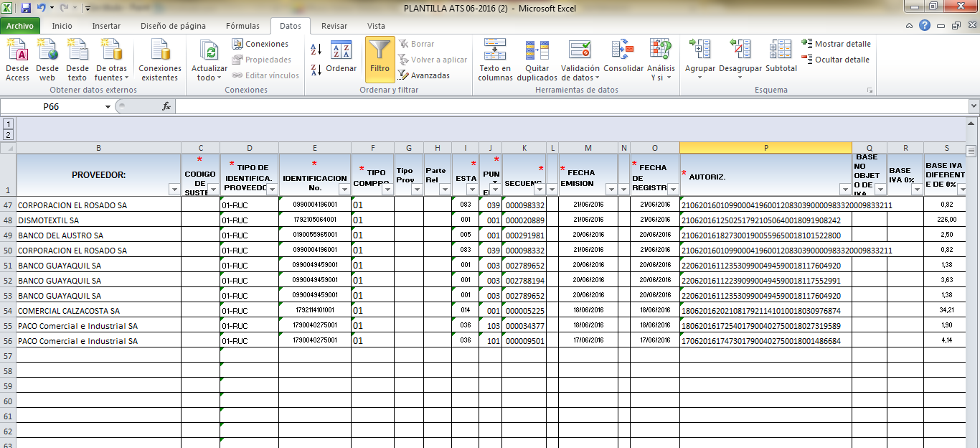Viewport: 980px width, 448px height.
Task: Sort ascending A to Z
Action: click(x=316, y=50)
